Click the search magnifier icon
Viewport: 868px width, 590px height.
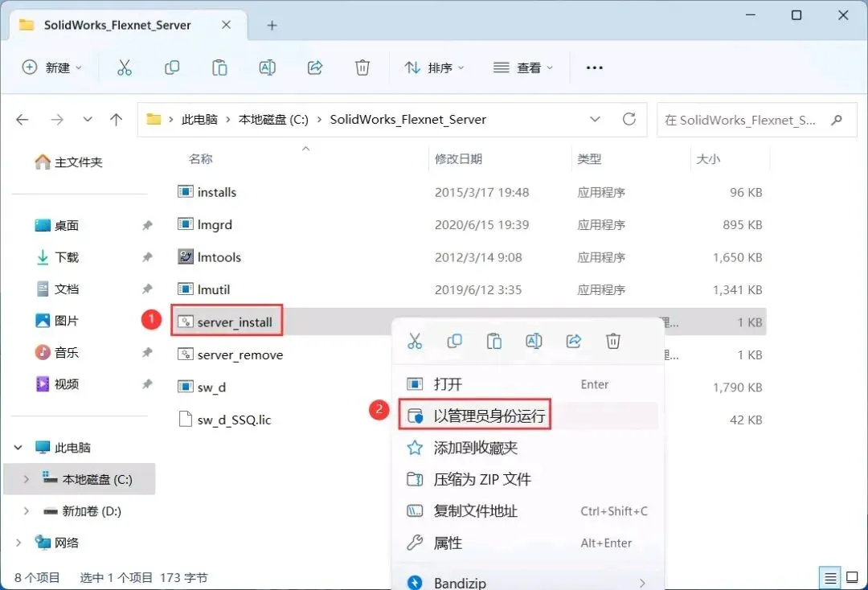(x=837, y=120)
